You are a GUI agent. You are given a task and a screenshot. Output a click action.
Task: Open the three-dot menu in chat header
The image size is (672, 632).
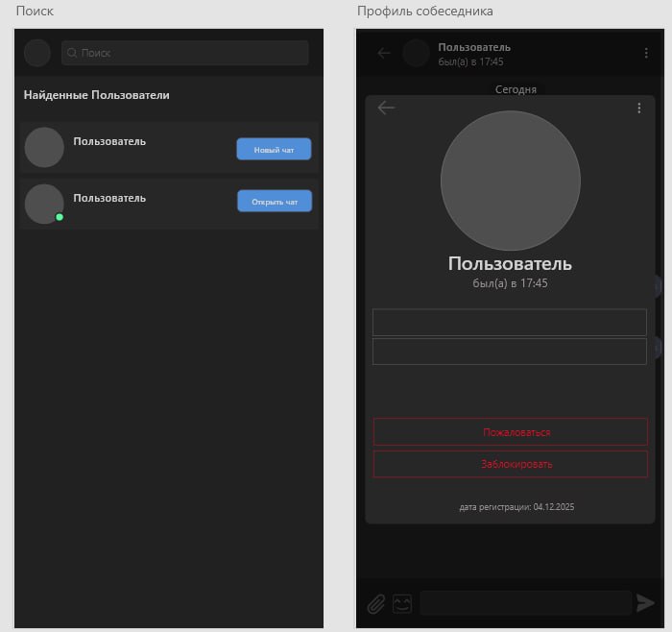point(646,53)
